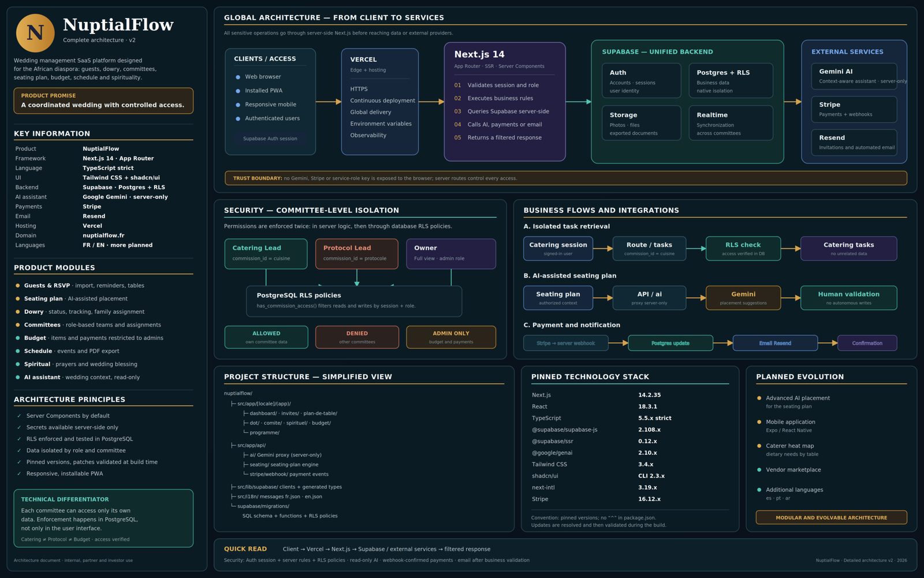924x578 pixels.
Task: Select the Stripe card in External Services
Action: click(854, 109)
